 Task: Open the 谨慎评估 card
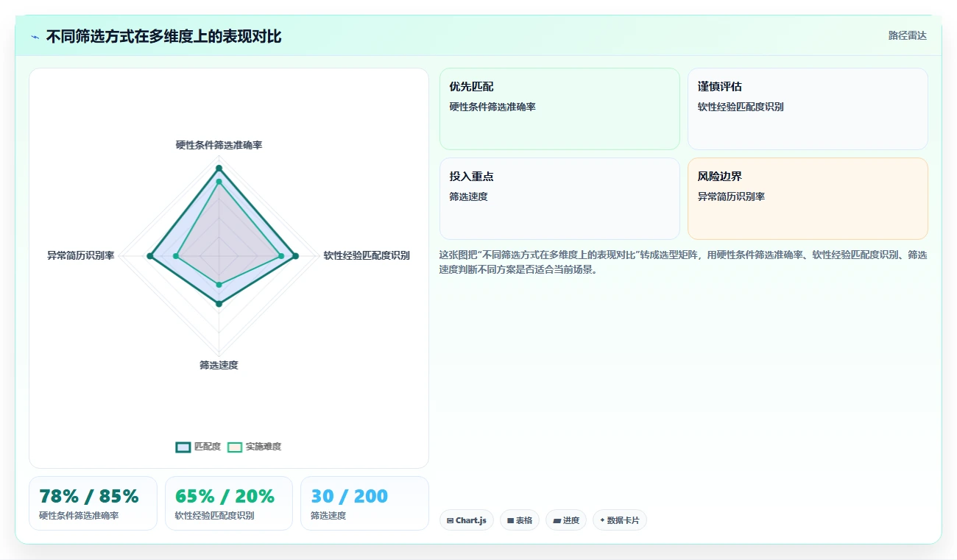click(808, 109)
